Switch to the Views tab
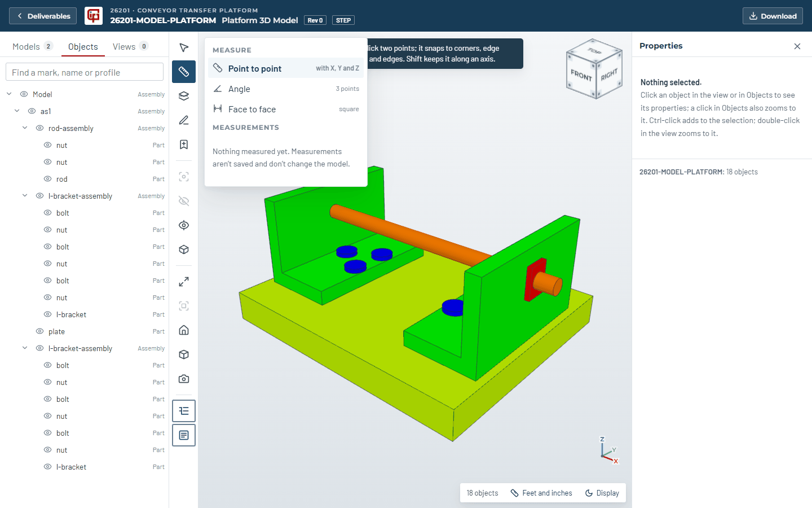 [130, 46]
